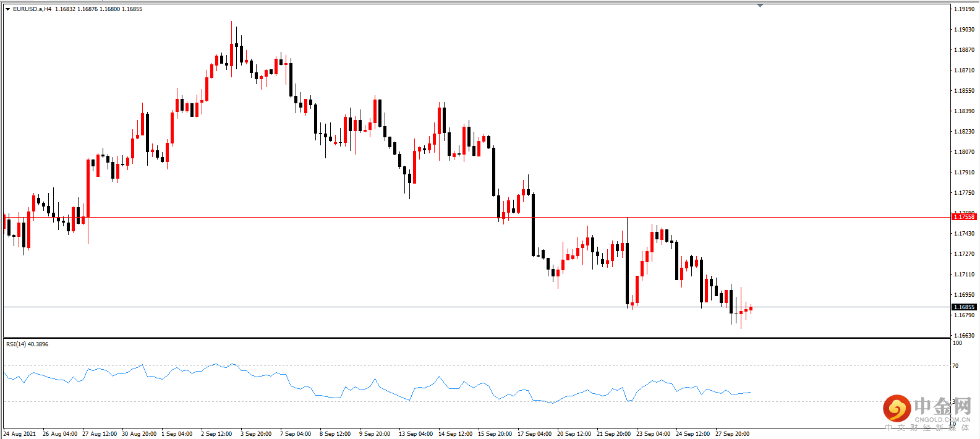Click the RSI scale value 70

pyautogui.click(x=955, y=366)
